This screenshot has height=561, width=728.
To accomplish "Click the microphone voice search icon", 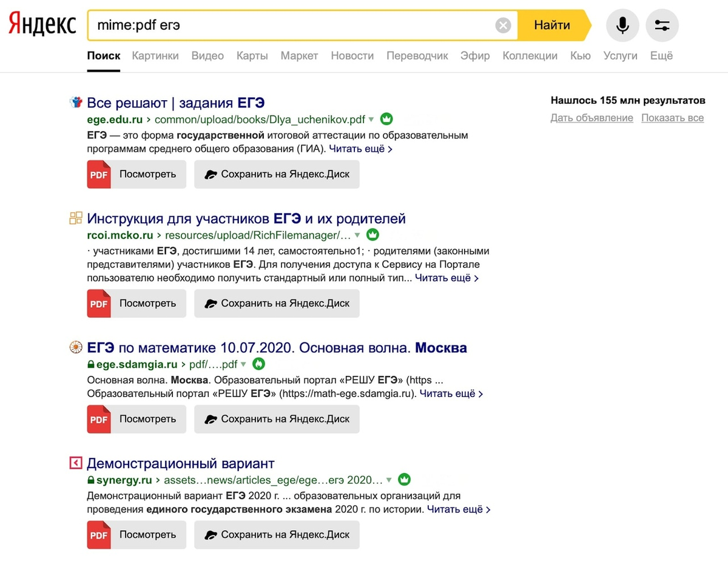I will coord(622,25).
